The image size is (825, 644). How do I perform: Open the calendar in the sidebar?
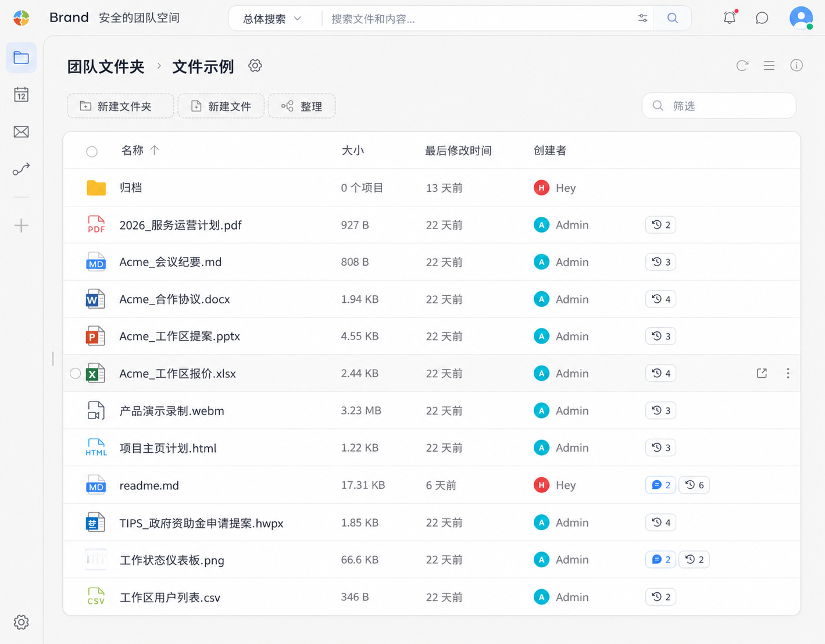22,95
